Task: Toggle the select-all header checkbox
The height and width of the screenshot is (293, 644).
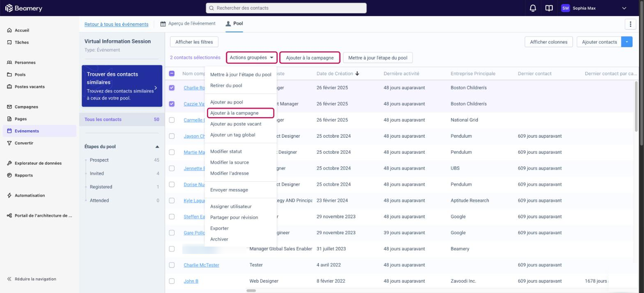Action: click(172, 74)
